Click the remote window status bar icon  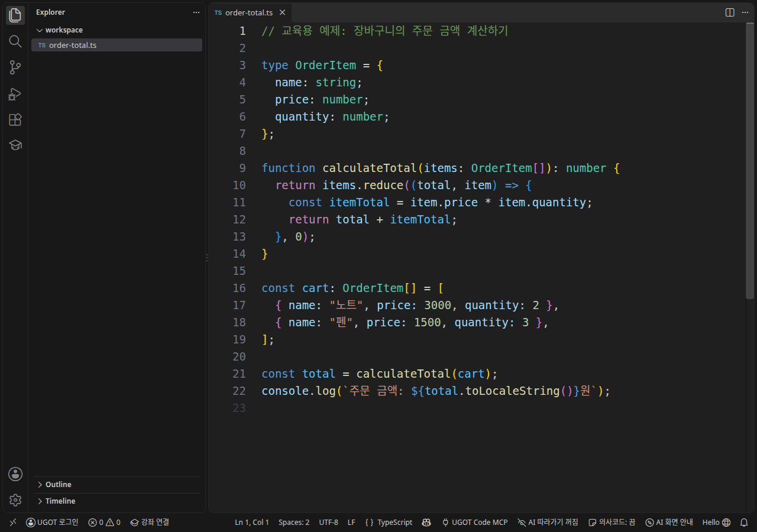13,523
